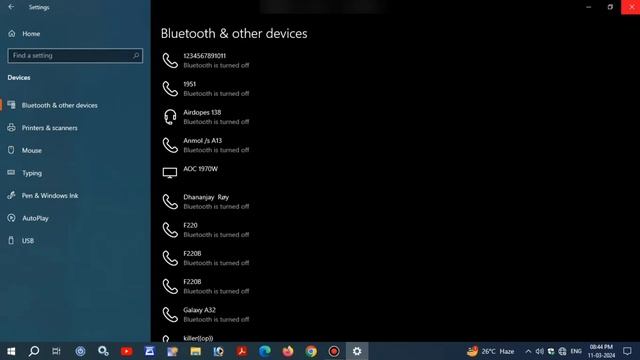Viewport: 640px width, 360px height.
Task: Restore down the Settings window
Action: click(610, 7)
